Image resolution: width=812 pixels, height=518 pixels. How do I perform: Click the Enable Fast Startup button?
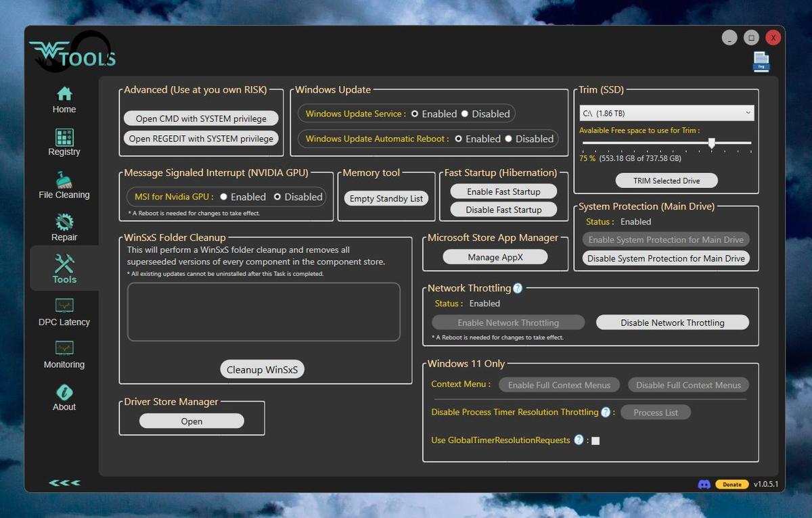503,191
